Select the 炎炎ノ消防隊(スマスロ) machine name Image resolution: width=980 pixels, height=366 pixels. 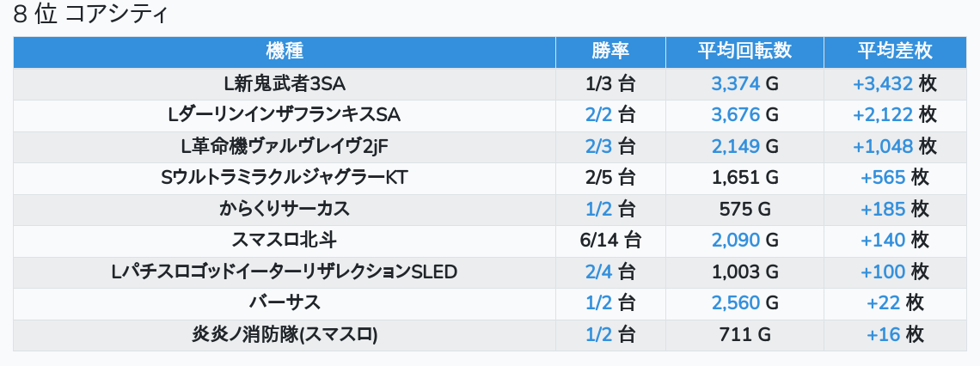(x=285, y=334)
